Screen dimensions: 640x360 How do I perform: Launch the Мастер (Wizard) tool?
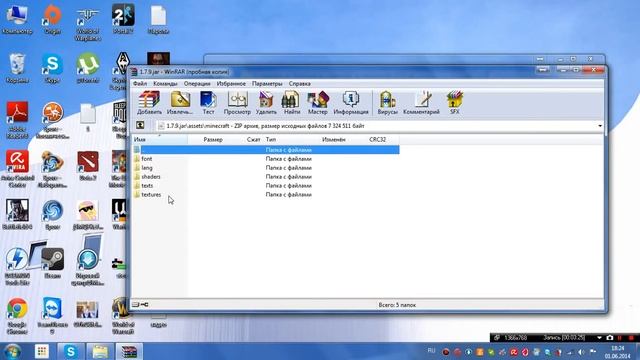point(318,102)
